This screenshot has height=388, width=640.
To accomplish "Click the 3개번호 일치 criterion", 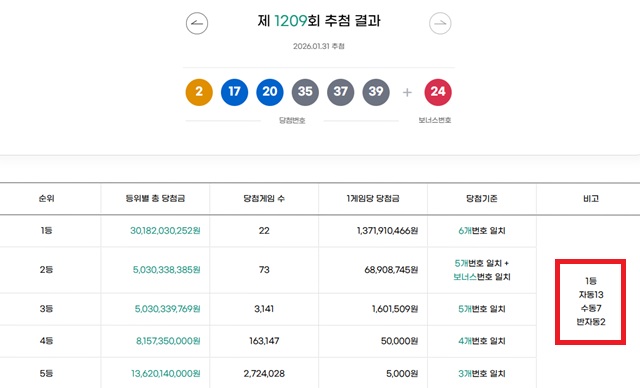I will point(482,373).
